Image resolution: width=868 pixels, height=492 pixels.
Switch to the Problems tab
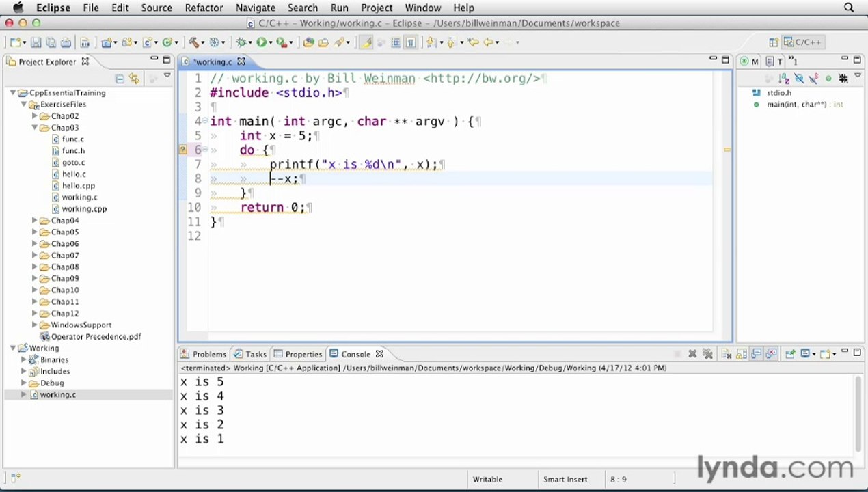pos(203,354)
